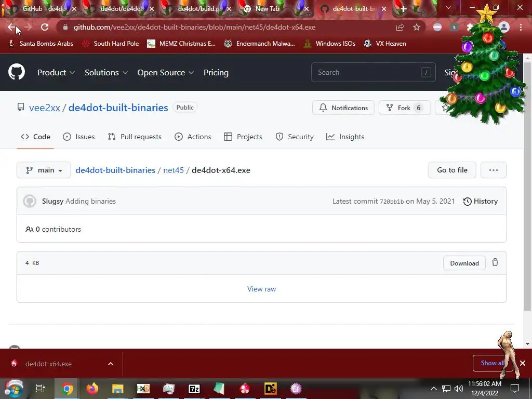Open the Windows ISOs bookmark

click(329, 44)
